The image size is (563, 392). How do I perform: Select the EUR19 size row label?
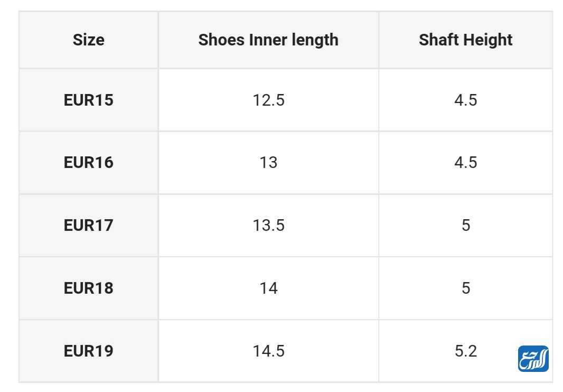click(88, 351)
